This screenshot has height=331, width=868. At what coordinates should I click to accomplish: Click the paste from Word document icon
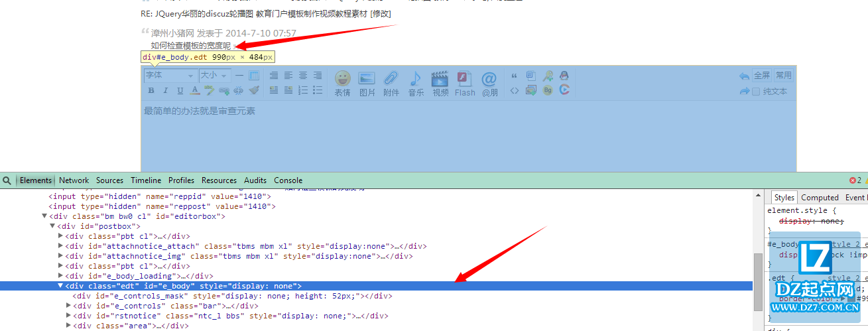[x=530, y=76]
